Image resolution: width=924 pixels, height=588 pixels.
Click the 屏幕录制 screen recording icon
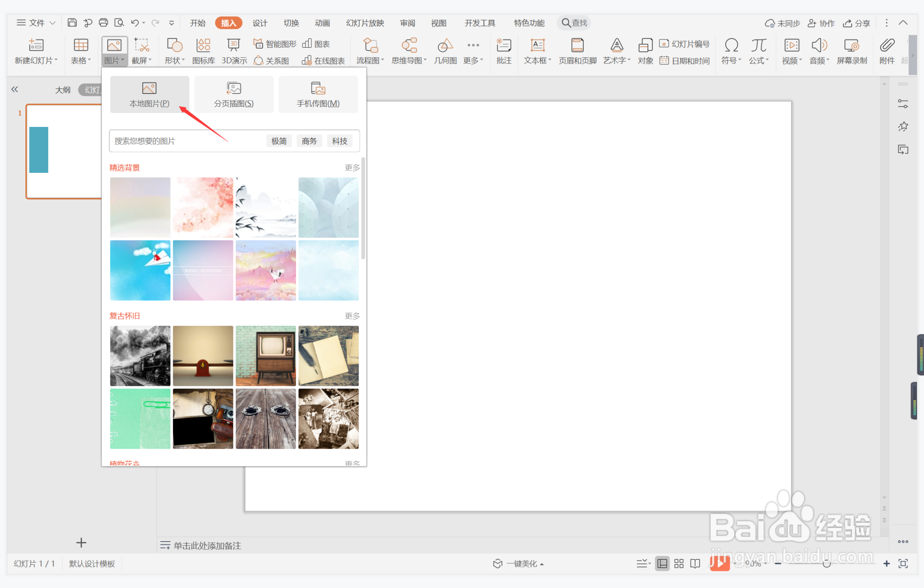[x=851, y=51]
